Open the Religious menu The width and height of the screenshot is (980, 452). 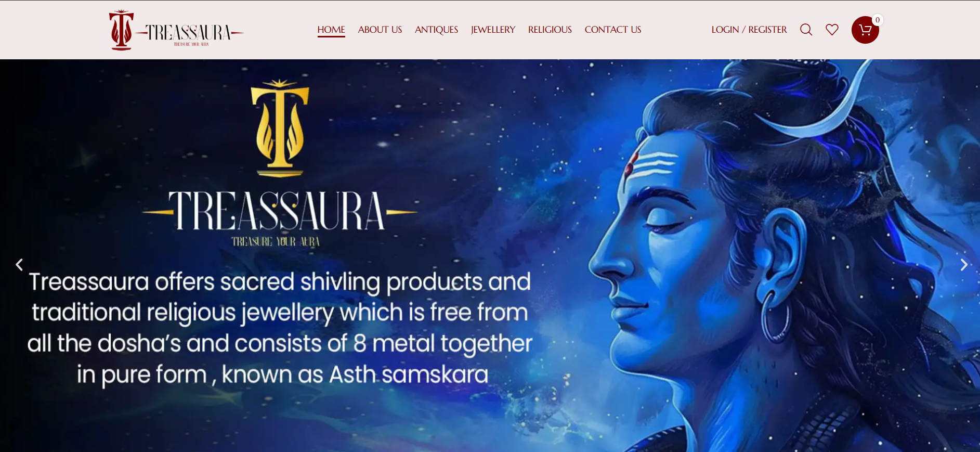(550, 30)
